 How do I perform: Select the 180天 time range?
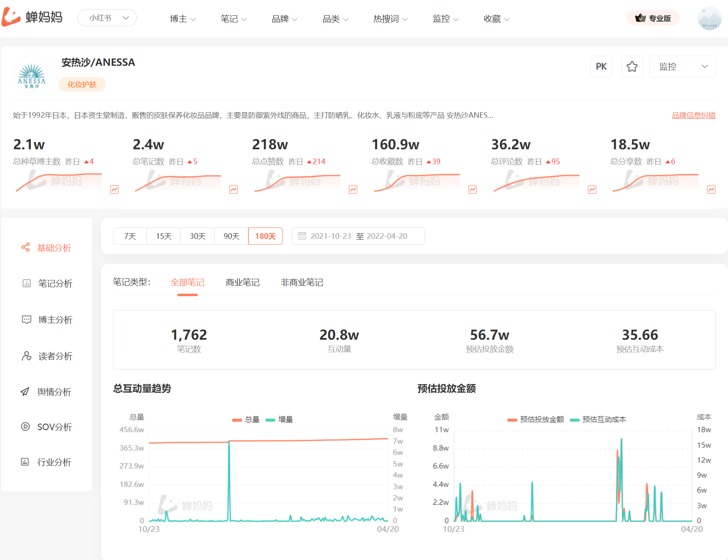265,236
